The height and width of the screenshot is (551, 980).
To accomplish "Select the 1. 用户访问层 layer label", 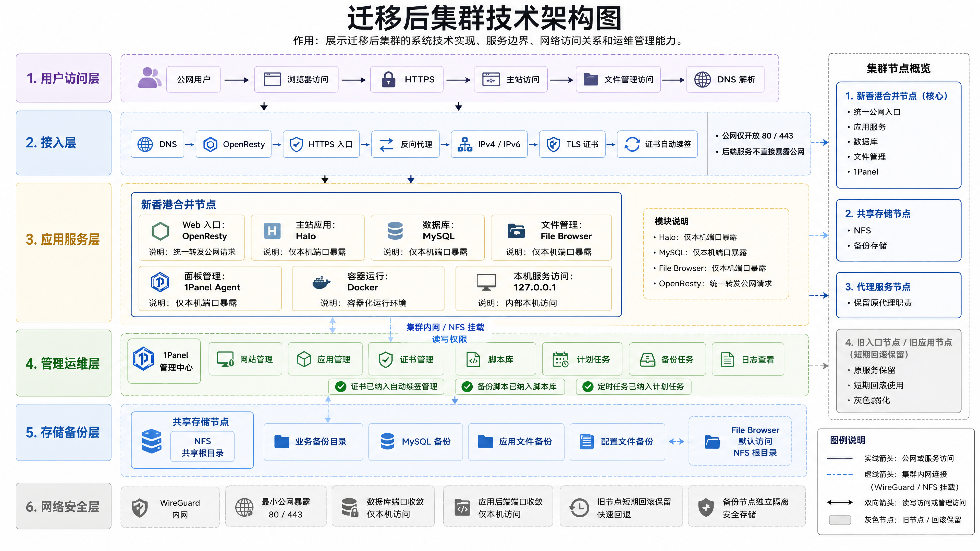I will (x=64, y=78).
